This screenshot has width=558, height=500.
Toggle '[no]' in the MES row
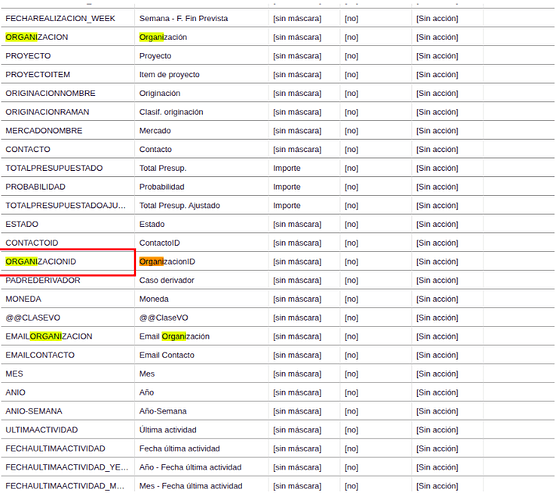tap(351, 374)
